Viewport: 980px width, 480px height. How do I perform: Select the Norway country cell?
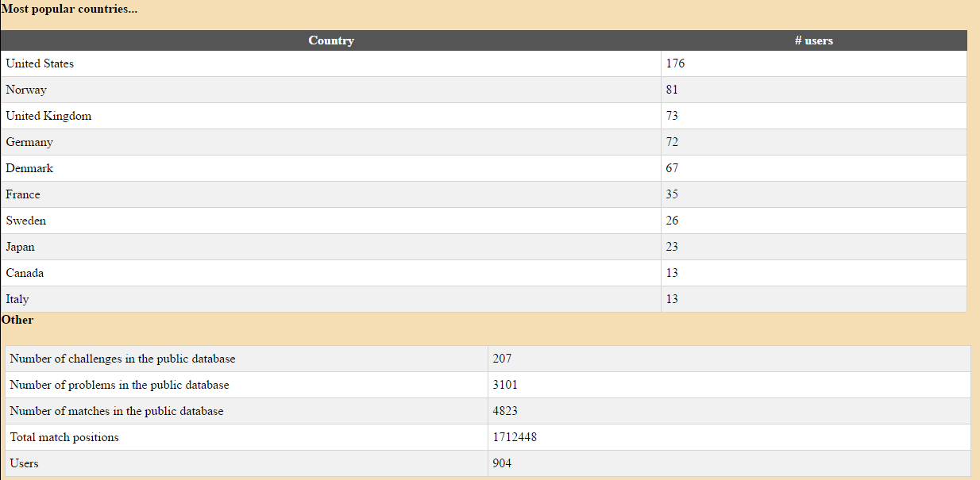click(331, 90)
